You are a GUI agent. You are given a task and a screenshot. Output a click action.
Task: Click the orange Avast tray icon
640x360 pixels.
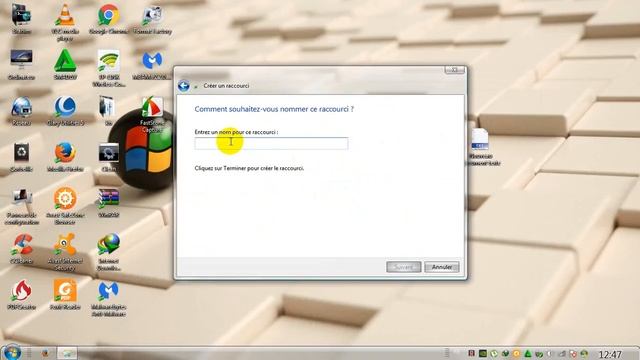pyautogui.click(x=516, y=353)
